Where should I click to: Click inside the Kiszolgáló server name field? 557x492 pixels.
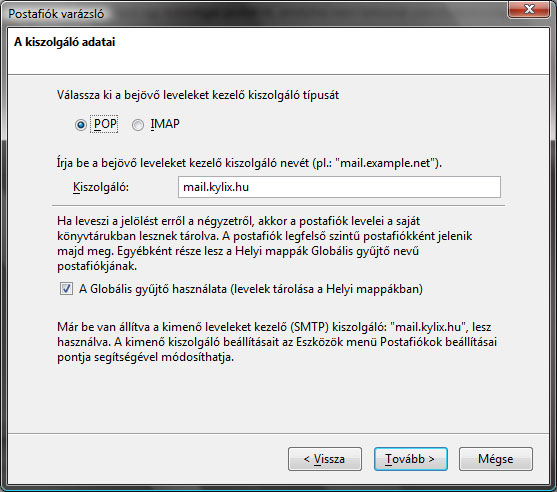click(x=339, y=187)
